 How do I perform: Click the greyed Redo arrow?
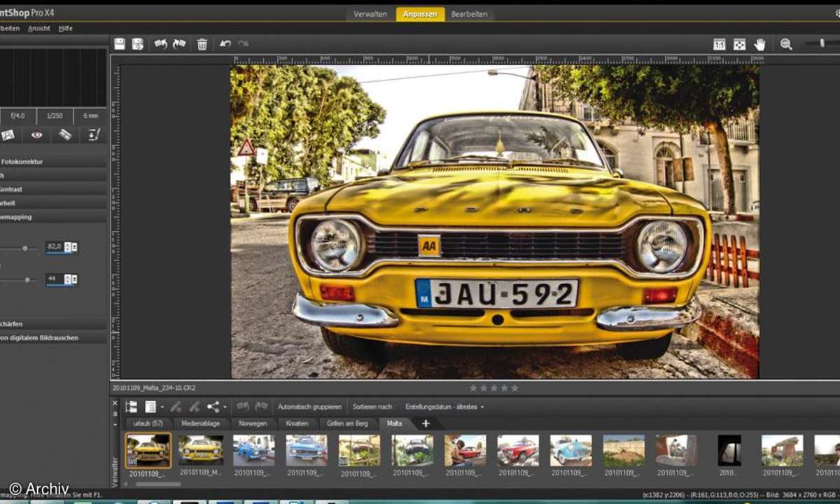243,44
